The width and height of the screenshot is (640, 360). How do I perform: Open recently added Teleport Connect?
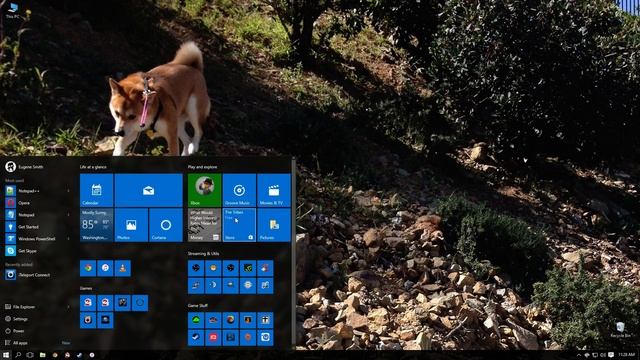point(37,275)
